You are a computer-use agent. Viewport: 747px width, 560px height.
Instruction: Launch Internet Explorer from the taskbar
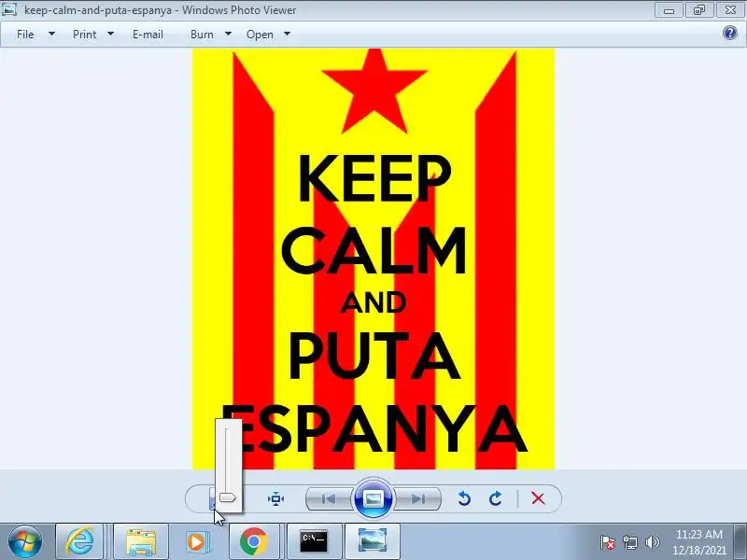[79, 542]
